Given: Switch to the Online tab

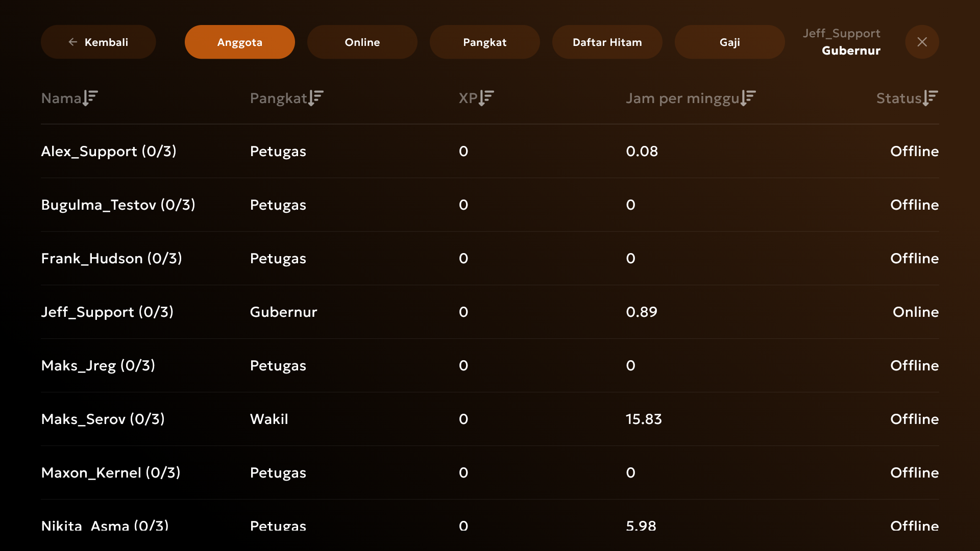Looking at the screenshot, I should point(362,42).
